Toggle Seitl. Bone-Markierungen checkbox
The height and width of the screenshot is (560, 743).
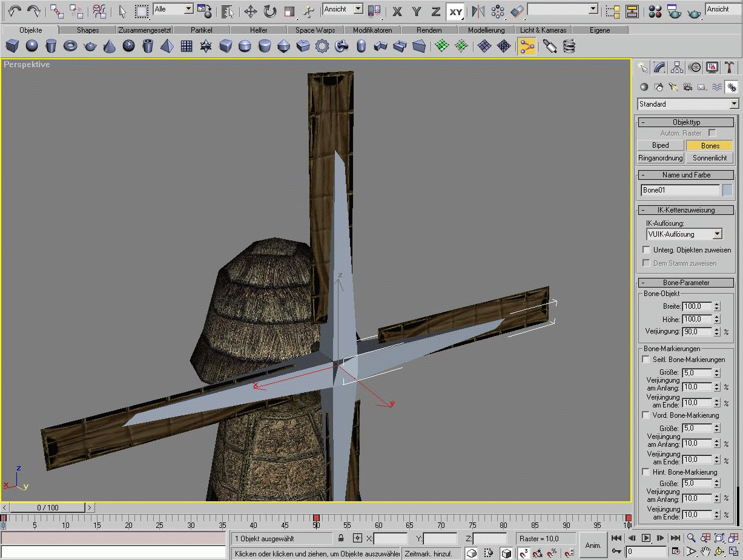[646, 360]
